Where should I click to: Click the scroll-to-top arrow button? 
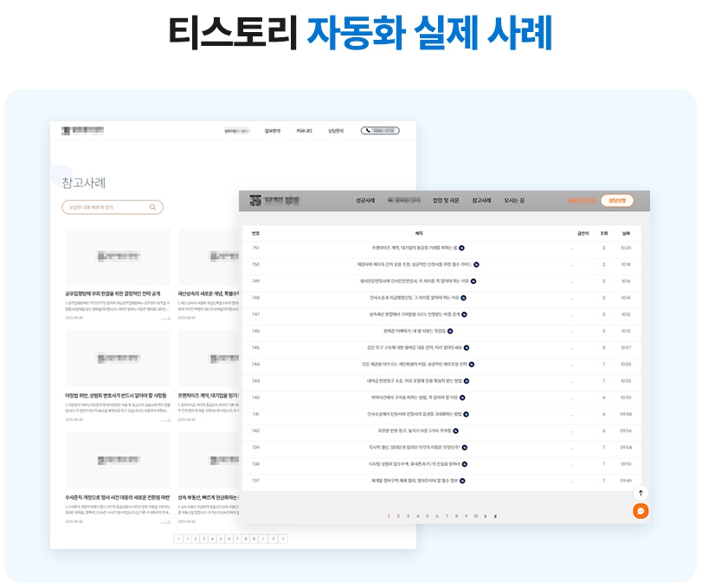click(641, 493)
